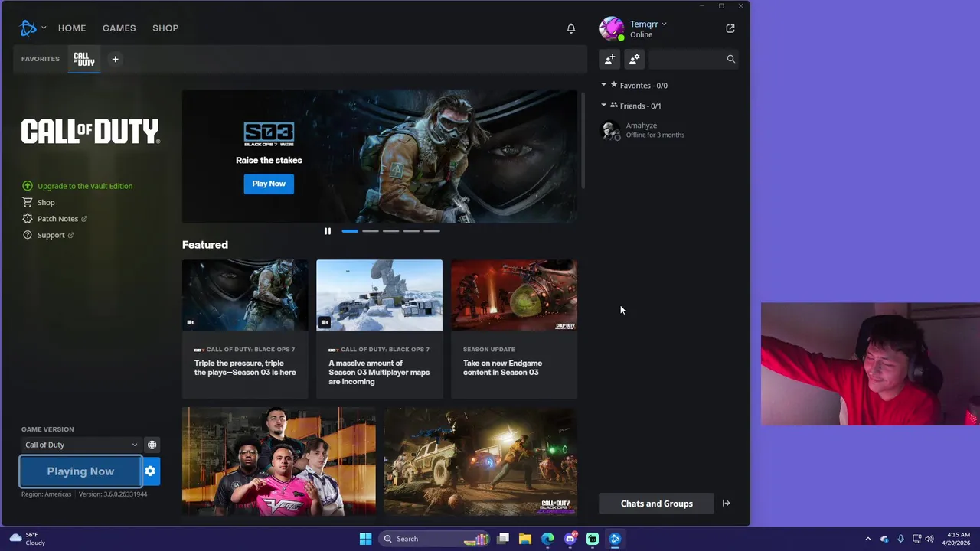Click the Temqrr profile avatar
Screen dimensions: 980x551
point(612,28)
